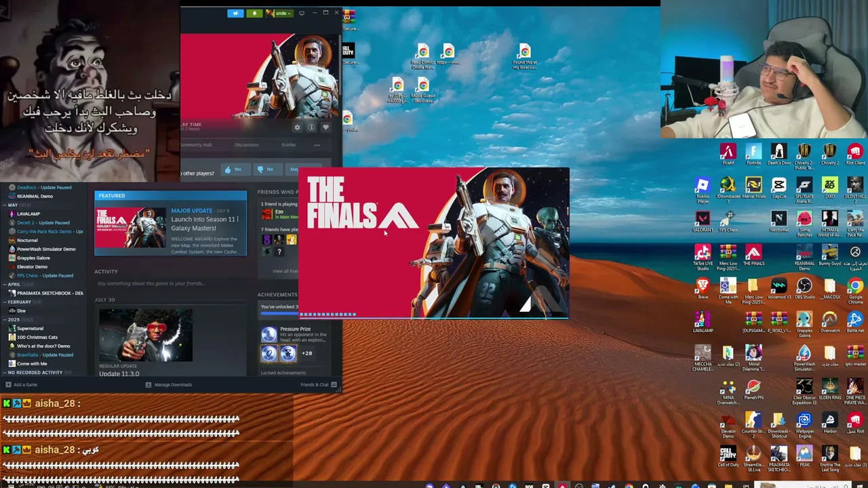The width and height of the screenshot is (868, 488).
Task: Click the Battle.net desktop shortcut
Action: (855, 323)
